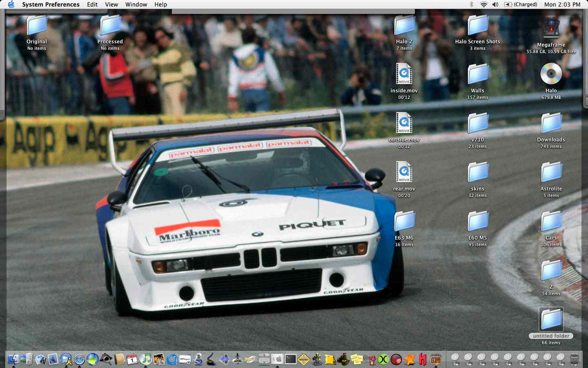Open Finder from the dock

(13, 359)
